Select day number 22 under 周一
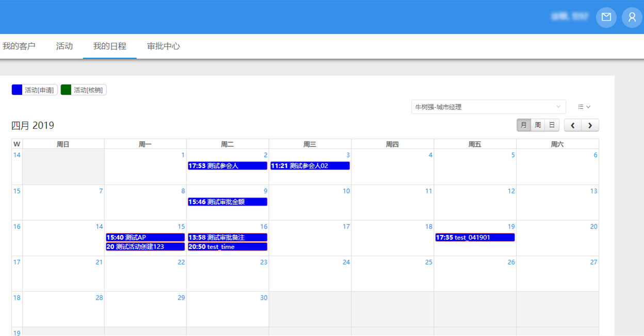Viewport: 644px width, 336px height. tap(181, 262)
